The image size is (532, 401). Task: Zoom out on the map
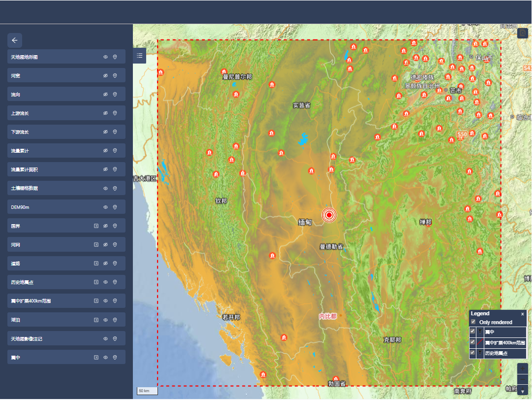(x=523, y=379)
